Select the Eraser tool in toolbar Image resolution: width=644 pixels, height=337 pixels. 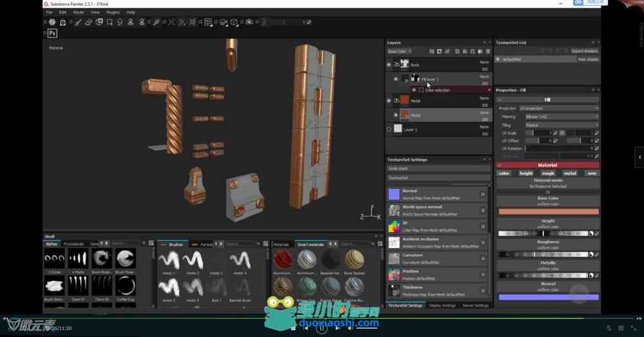pos(88,22)
